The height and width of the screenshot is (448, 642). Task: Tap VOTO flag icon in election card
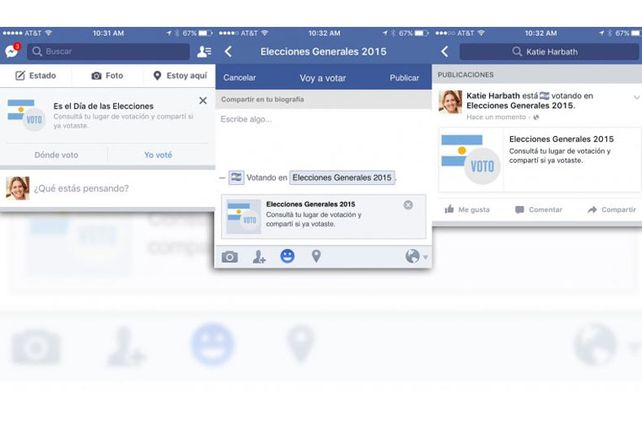tap(26, 115)
